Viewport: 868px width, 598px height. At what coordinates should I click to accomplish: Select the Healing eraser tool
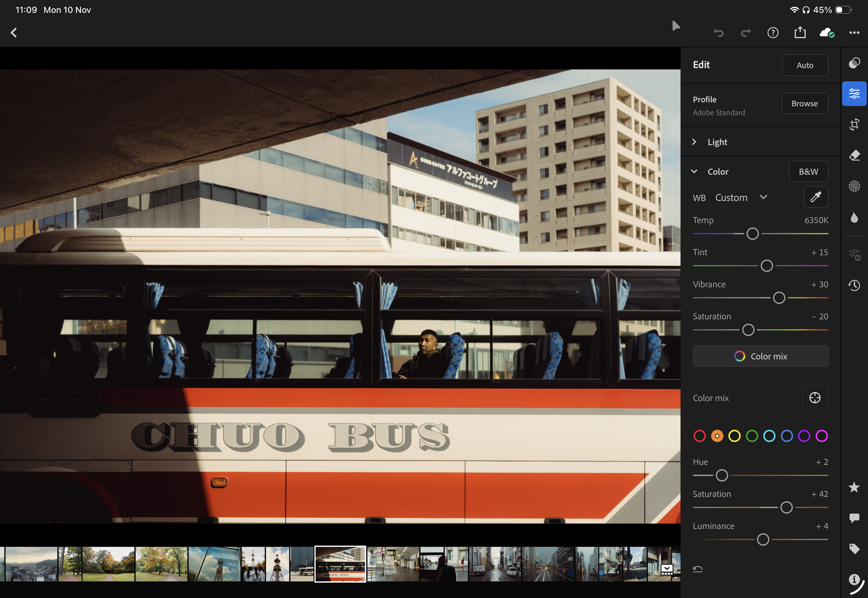coord(854,155)
